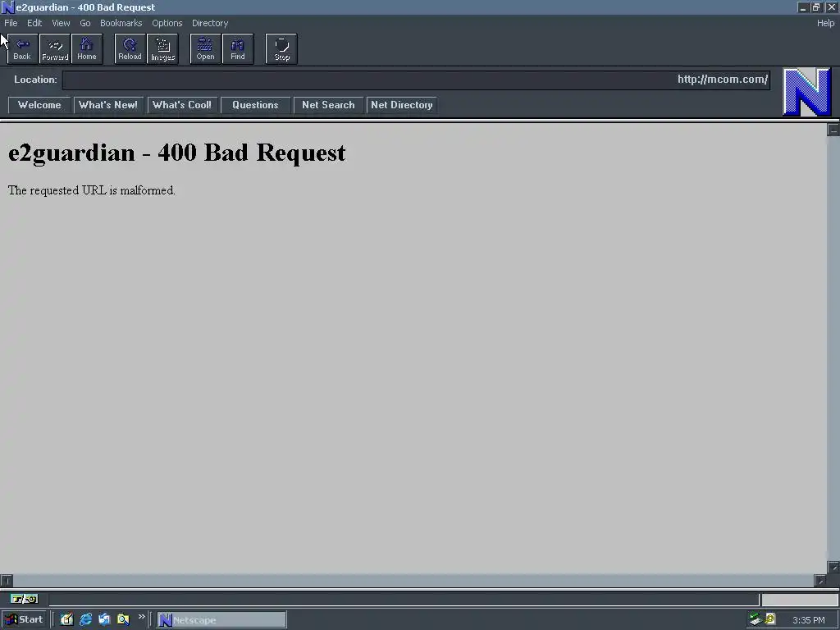The width and height of the screenshot is (840, 630).
Task: Open the Windows Start menu
Action: [25, 620]
